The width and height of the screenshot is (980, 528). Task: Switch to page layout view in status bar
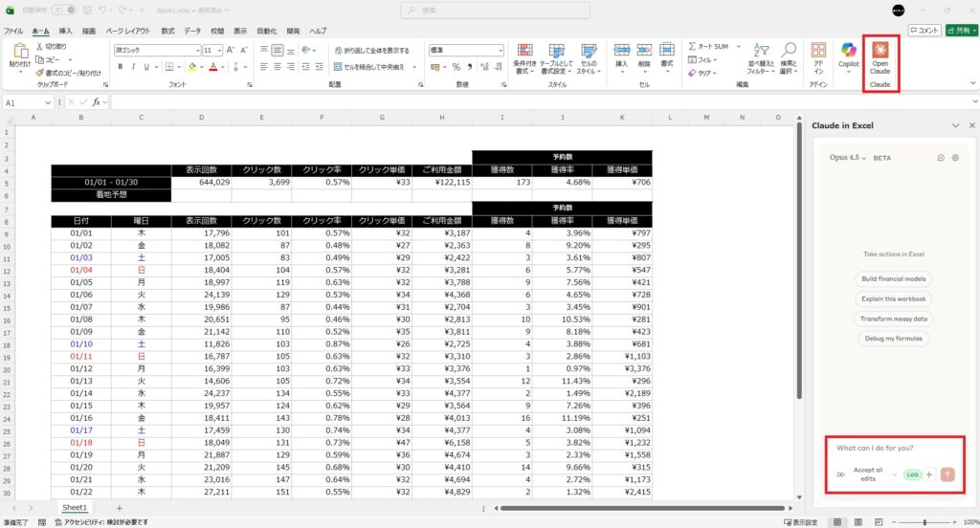tap(857, 522)
